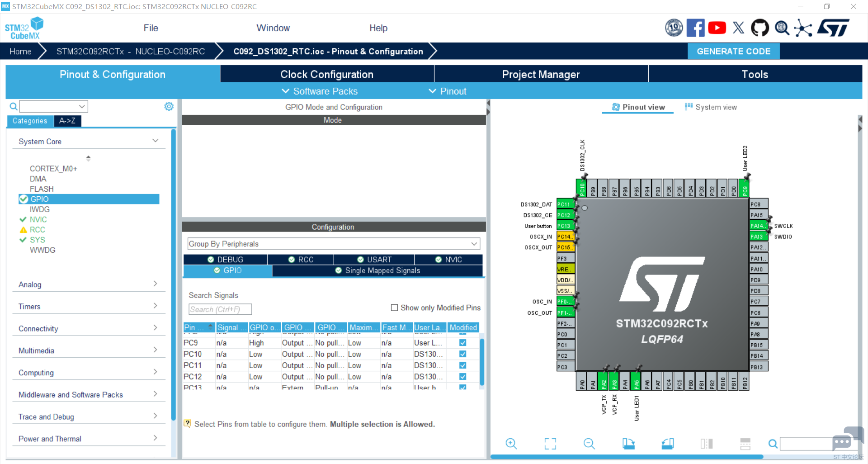Toggle Show only Modified Pins checkbox
The image size is (868, 464).
394,308
